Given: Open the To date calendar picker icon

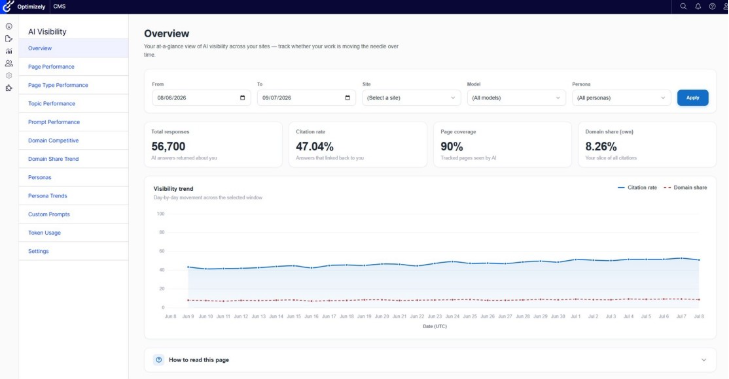Looking at the screenshot, I should (347, 98).
